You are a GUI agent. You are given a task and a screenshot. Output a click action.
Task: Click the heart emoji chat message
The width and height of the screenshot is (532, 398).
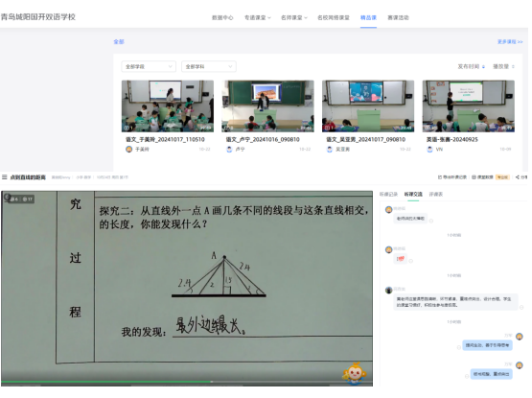pos(401,259)
